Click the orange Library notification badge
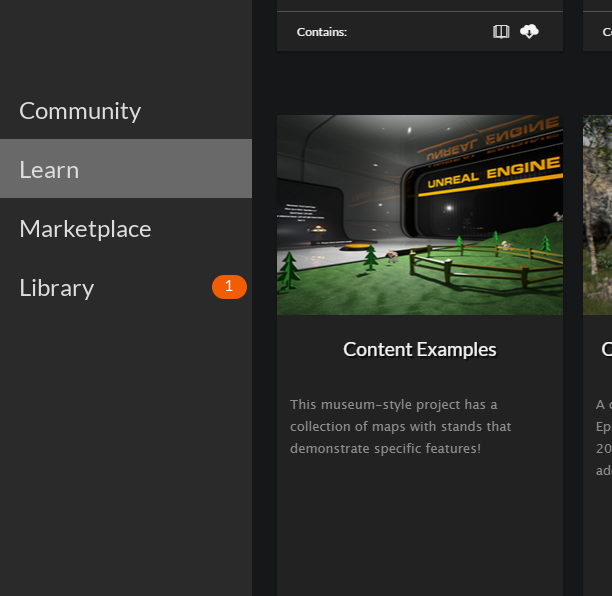Viewport: 612px width, 596px height. tap(229, 287)
